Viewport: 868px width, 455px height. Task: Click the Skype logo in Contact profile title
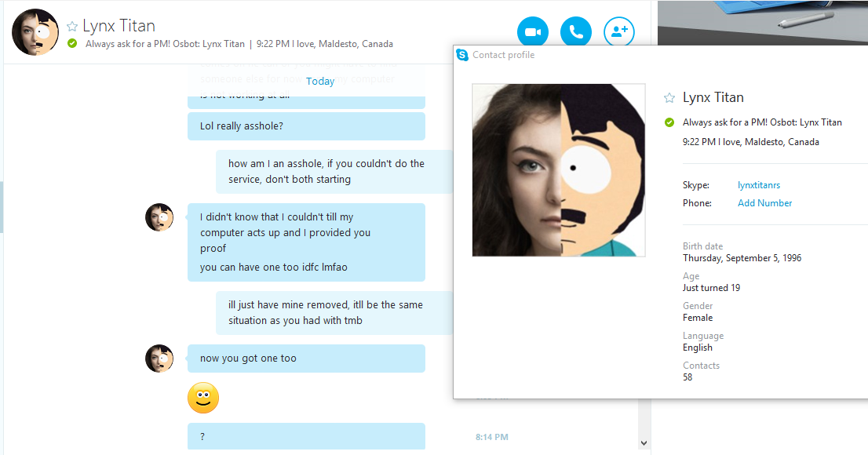(462, 55)
